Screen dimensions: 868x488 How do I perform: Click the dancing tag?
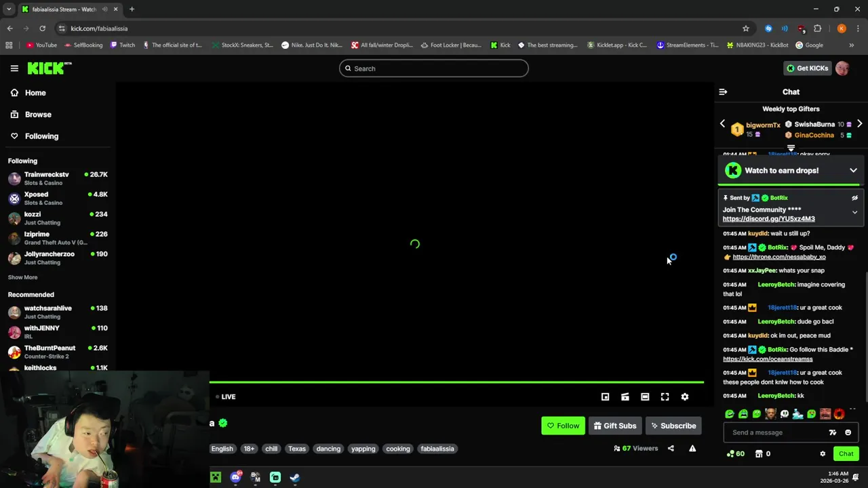(x=328, y=449)
